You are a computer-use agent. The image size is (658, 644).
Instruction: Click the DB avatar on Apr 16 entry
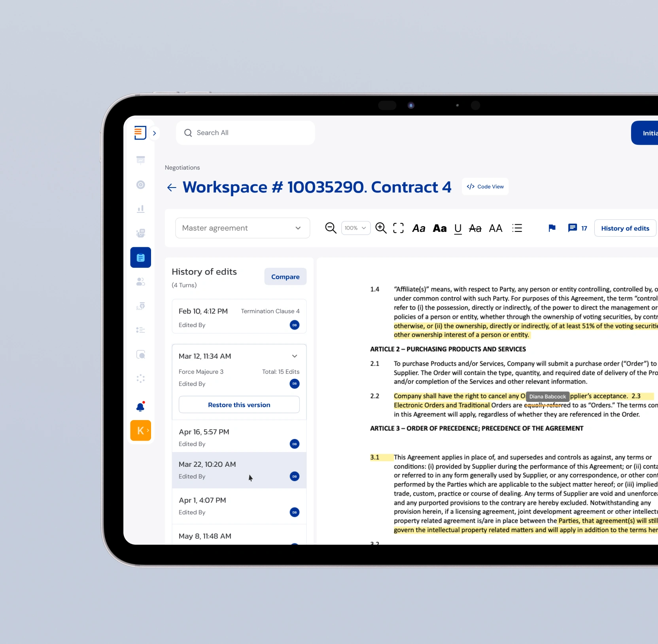(x=295, y=444)
